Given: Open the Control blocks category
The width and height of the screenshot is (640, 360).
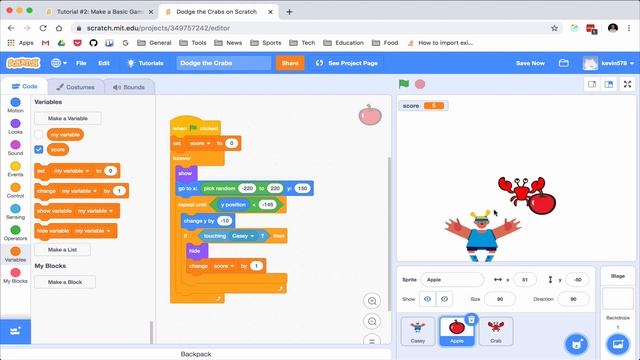Looking at the screenshot, I should pyautogui.click(x=16, y=190).
